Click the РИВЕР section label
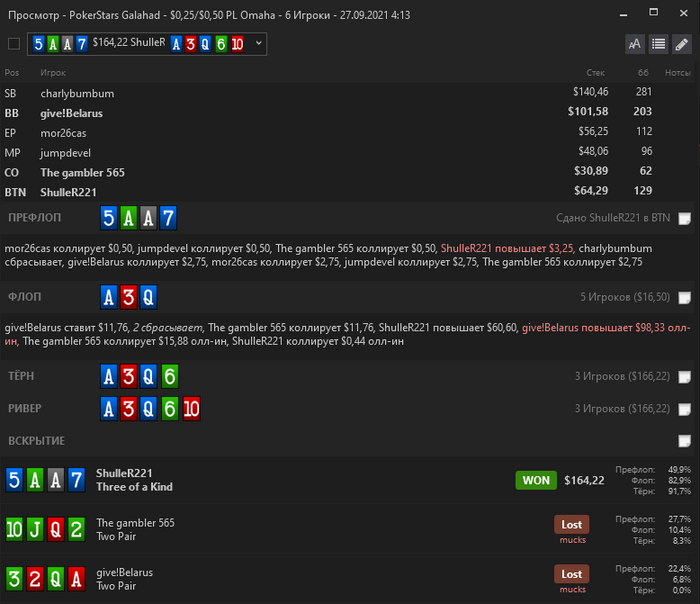 coord(25,408)
